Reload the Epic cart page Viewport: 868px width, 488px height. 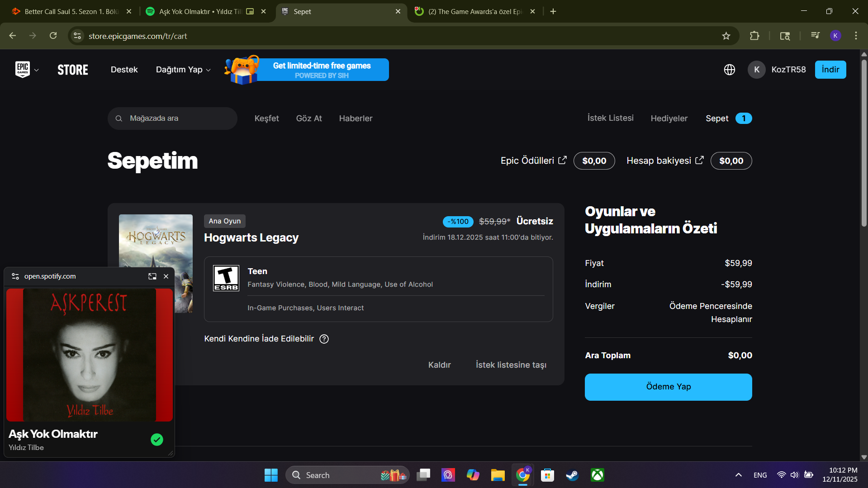coord(53,36)
